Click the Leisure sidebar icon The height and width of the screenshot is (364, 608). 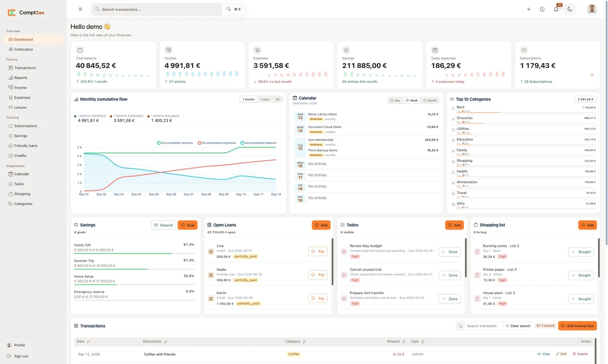(x=11, y=107)
